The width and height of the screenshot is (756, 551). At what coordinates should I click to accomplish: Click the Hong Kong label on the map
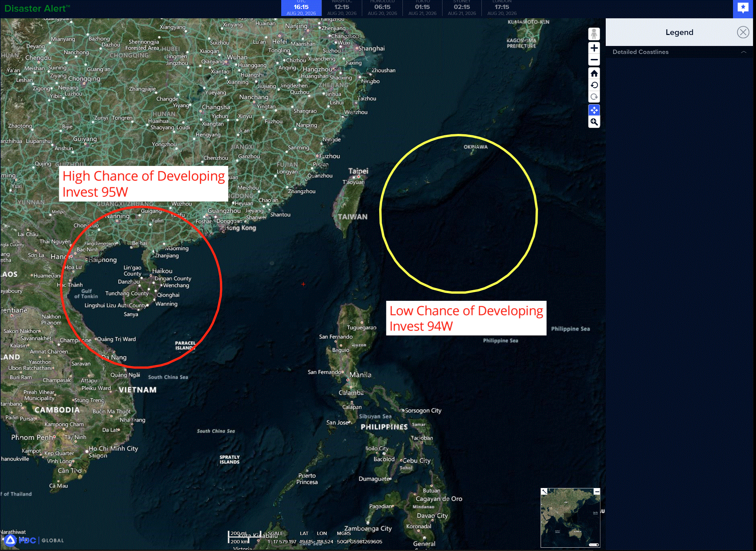(240, 228)
